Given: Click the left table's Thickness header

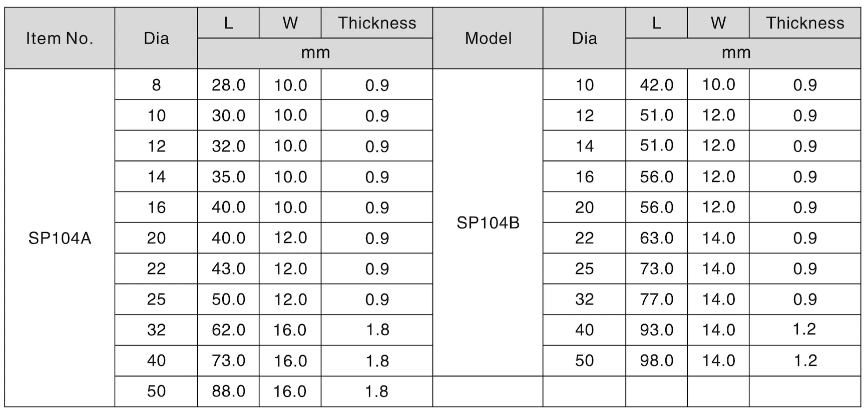Looking at the screenshot, I should point(377,23).
